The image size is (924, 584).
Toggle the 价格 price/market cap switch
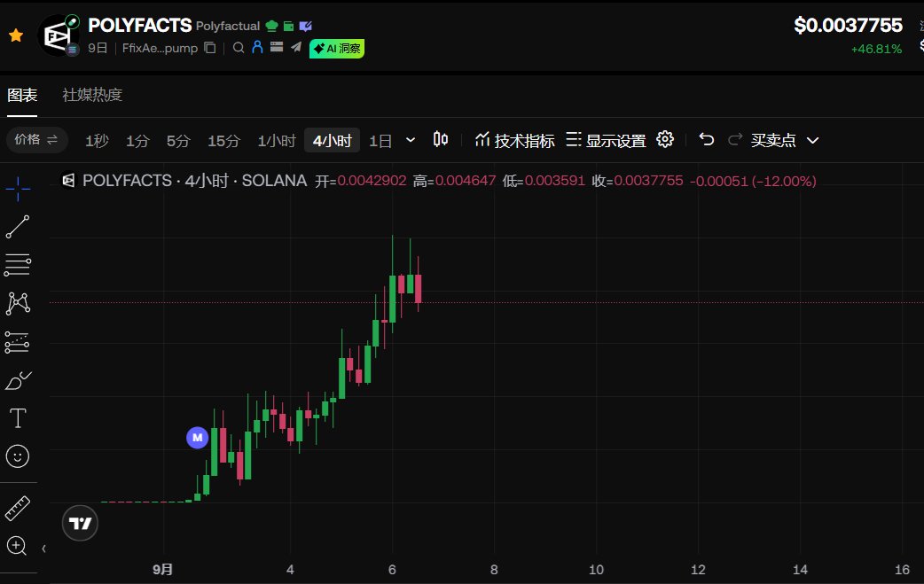click(36, 140)
